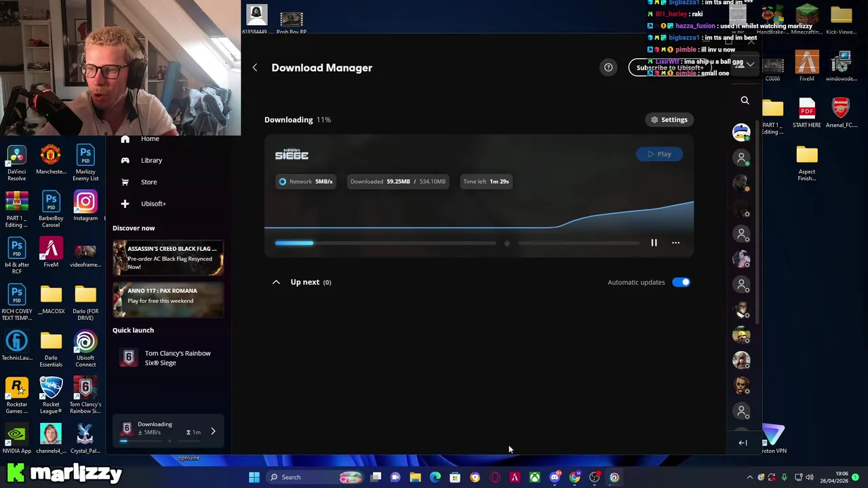
Task: Open the top friend avatar with blue cap
Action: 741,132
